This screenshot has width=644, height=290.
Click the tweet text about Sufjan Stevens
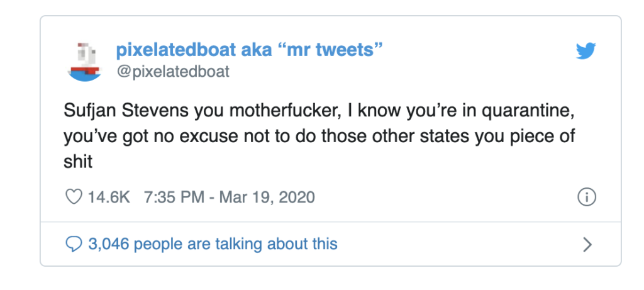tap(319, 137)
